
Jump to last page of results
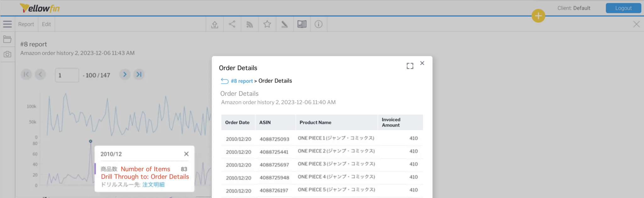tap(139, 74)
